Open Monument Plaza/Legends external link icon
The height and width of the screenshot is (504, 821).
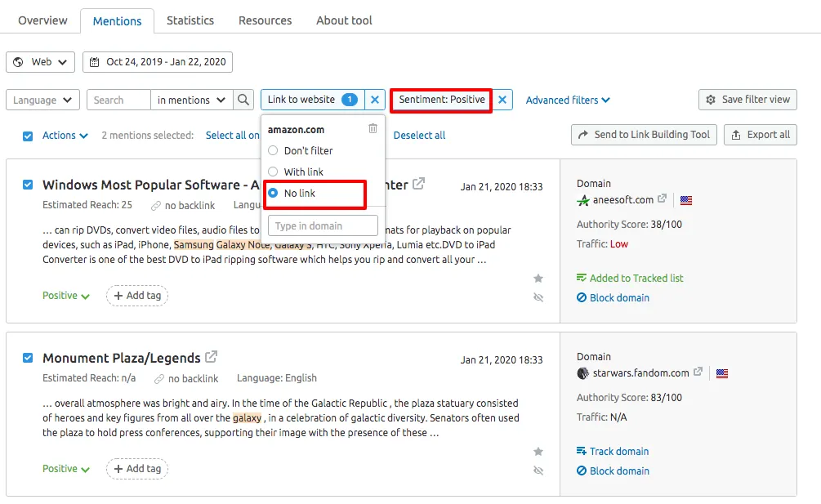[x=212, y=357]
